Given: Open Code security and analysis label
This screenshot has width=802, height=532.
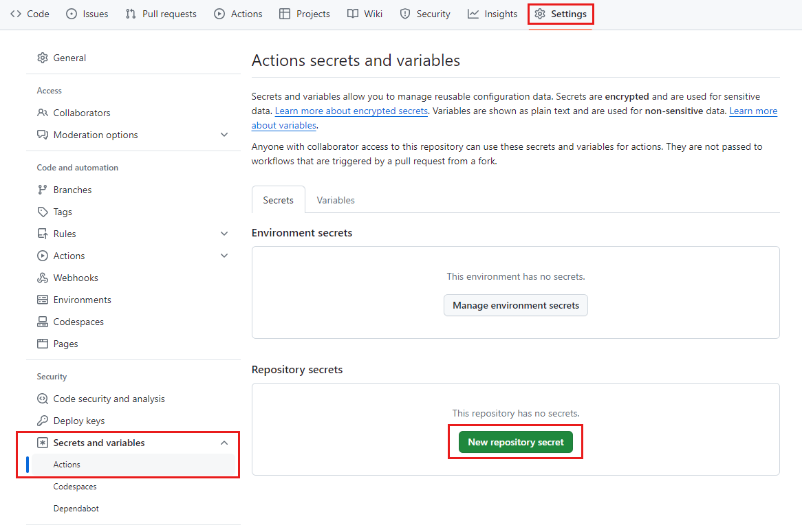Looking at the screenshot, I should tap(109, 399).
